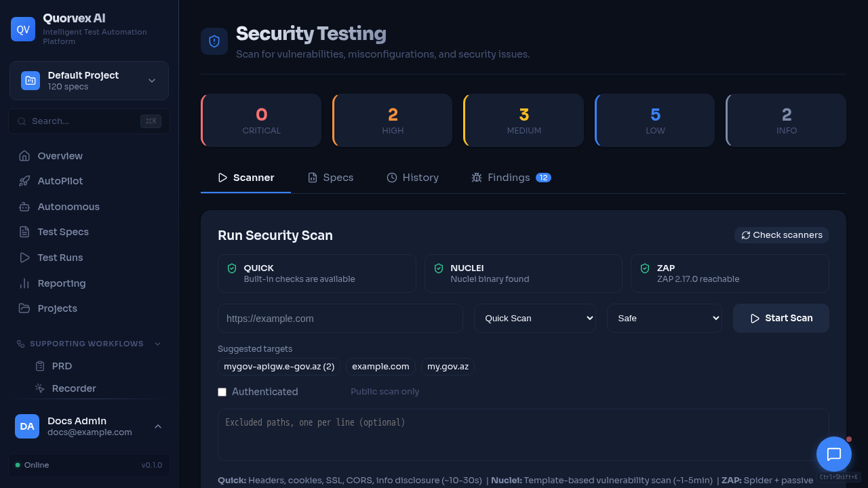Click the History clock icon

coord(392,178)
